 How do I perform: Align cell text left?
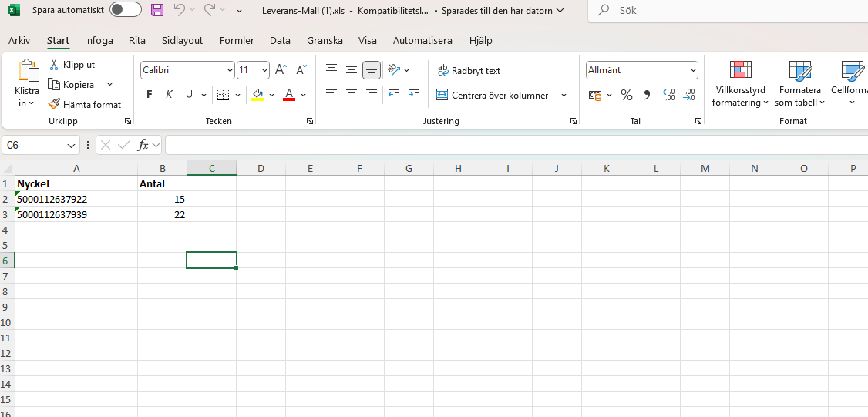(331, 95)
